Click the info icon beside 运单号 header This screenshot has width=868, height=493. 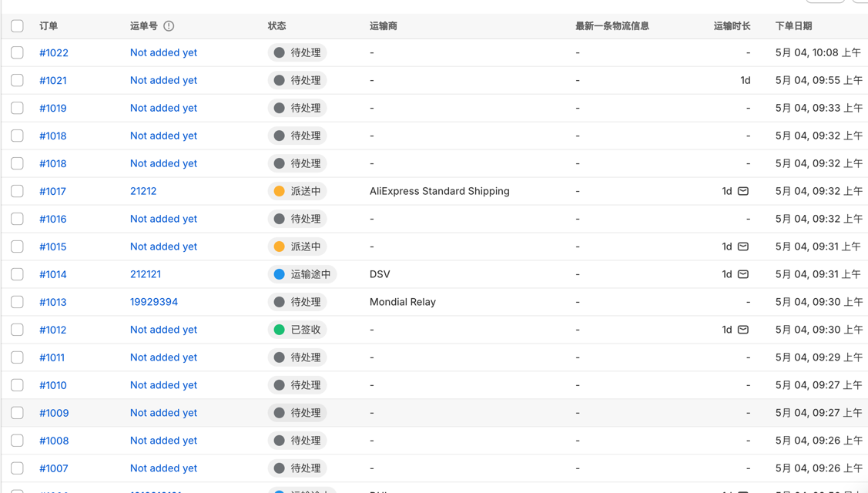click(169, 26)
